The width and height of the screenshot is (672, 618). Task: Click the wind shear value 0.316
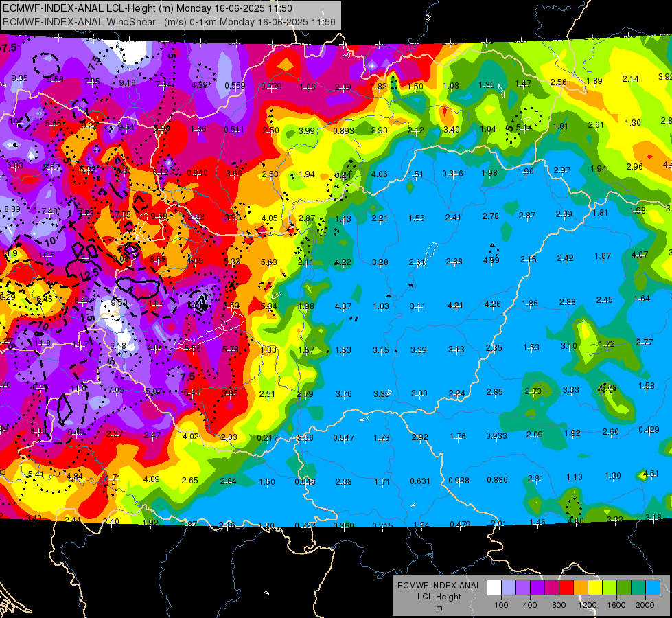click(x=452, y=173)
